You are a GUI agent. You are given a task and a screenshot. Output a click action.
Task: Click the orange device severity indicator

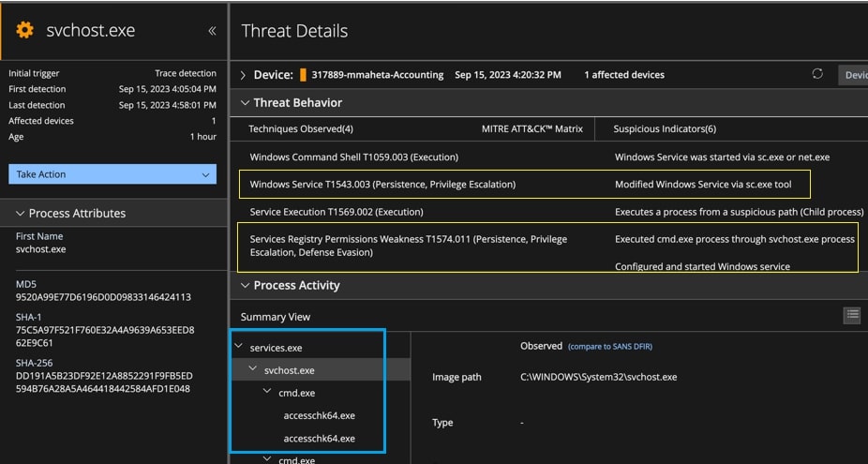pyautogui.click(x=303, y=75)
